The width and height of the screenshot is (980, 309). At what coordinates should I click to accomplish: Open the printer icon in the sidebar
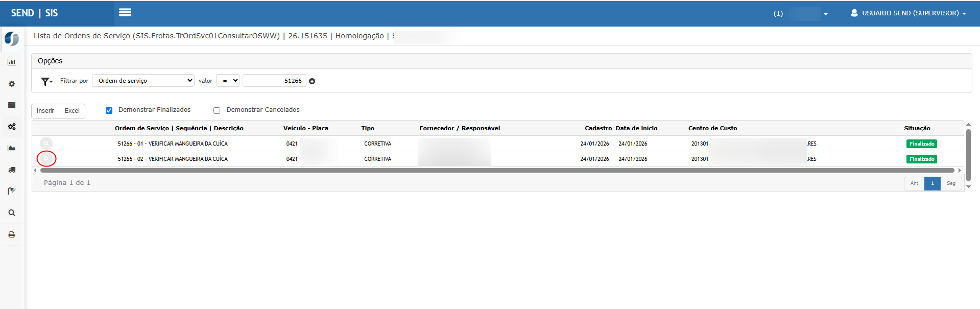coord(12,234)
